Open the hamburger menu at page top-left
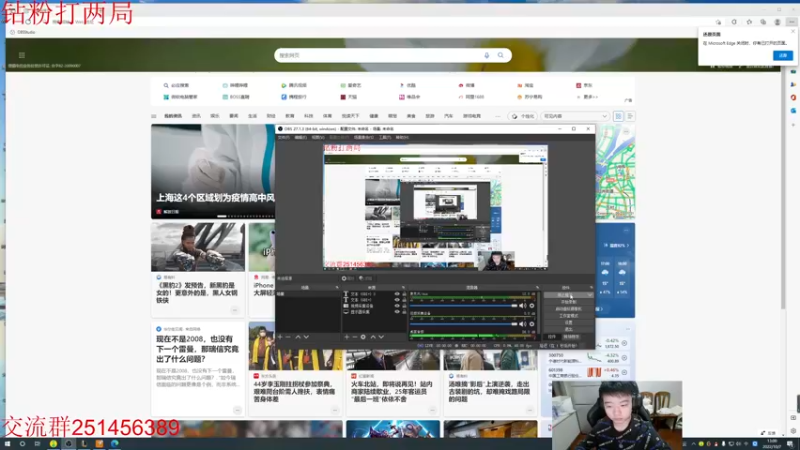 (x=21, y=55)
